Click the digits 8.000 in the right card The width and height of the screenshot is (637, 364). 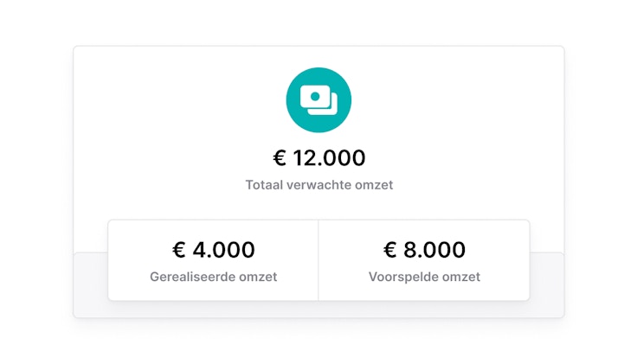pyautogui.click(x=434, y=250)
